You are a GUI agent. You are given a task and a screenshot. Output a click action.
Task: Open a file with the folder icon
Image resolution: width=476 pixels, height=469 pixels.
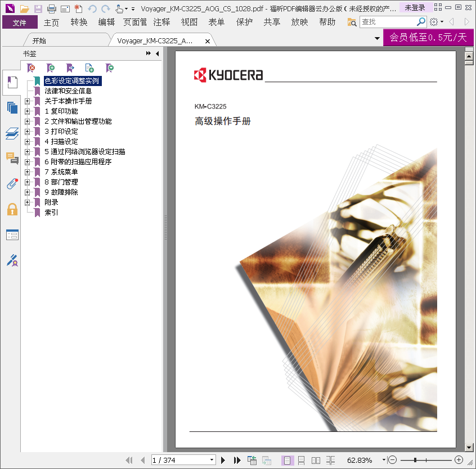pos(24,9)
